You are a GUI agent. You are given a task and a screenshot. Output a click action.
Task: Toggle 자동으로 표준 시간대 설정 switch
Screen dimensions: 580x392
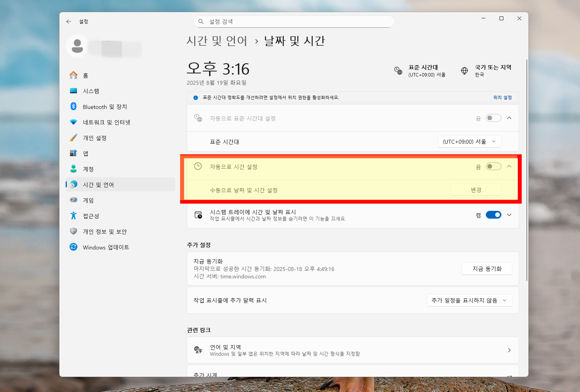tap(493, 118)
